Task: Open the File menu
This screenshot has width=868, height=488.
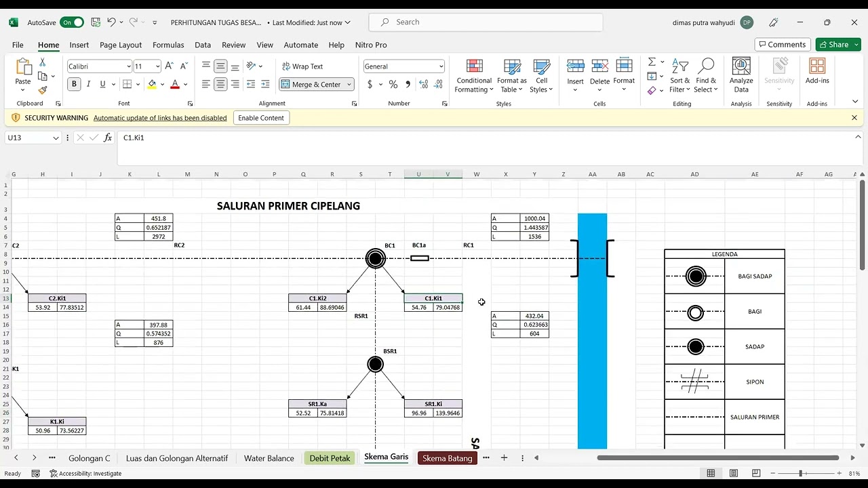Action: point(18,45)
